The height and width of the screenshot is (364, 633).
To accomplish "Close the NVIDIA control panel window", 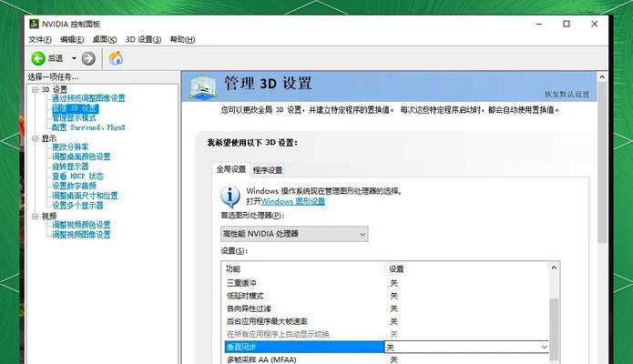I will coord(594,24).
